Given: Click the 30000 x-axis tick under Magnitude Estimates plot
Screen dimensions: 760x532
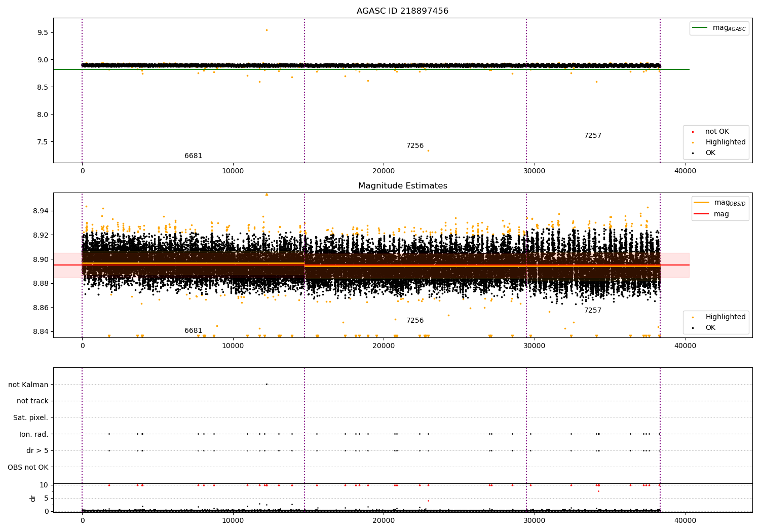Looking at the screenshot, I should tap(535, 346).
